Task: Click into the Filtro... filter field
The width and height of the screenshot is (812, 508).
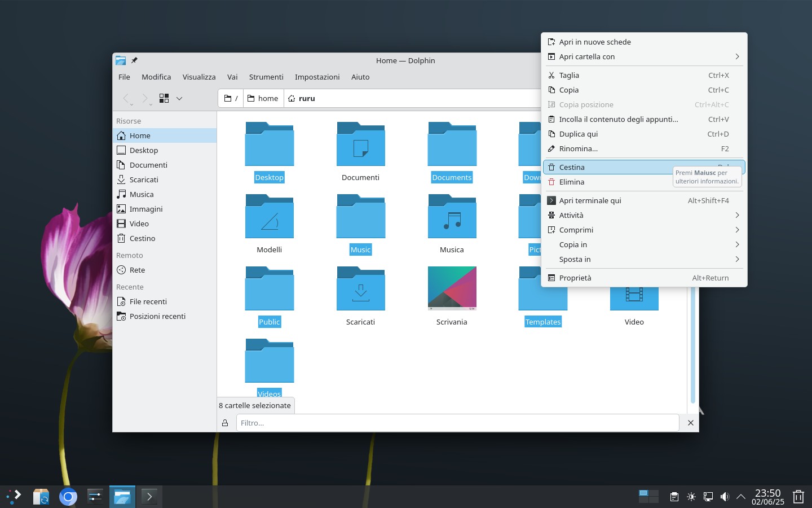Action: [457, 423]
